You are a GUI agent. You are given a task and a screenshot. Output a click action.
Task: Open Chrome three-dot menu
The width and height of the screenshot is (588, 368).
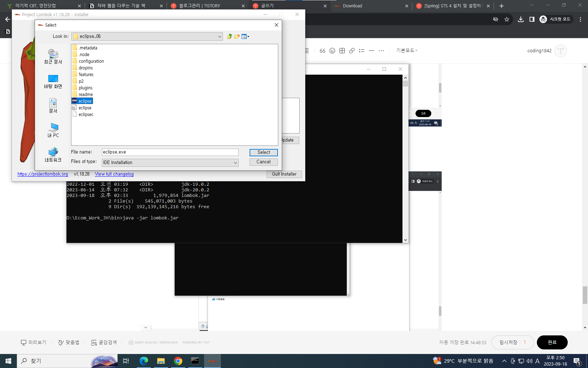(x=580, y=19)
